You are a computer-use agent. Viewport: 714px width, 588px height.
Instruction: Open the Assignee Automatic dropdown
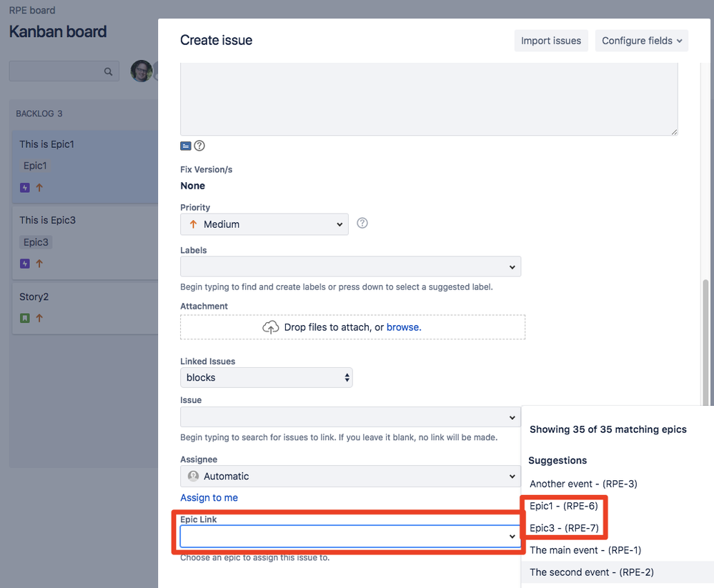[350, 476]
